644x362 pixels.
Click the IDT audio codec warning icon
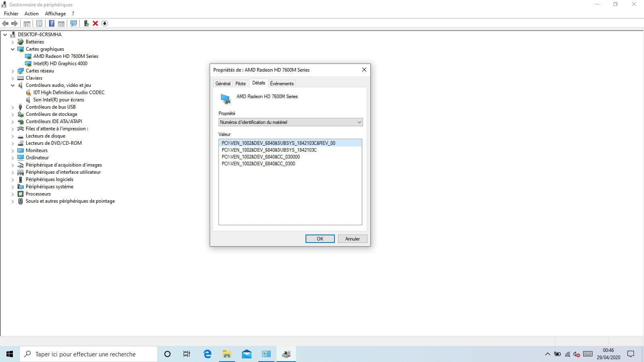(28, 93)
